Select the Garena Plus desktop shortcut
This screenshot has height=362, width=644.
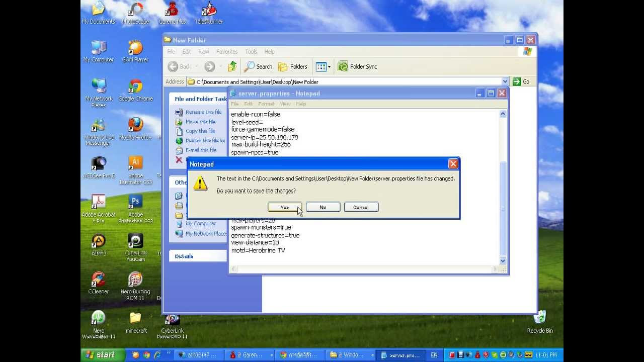(172, 13)
